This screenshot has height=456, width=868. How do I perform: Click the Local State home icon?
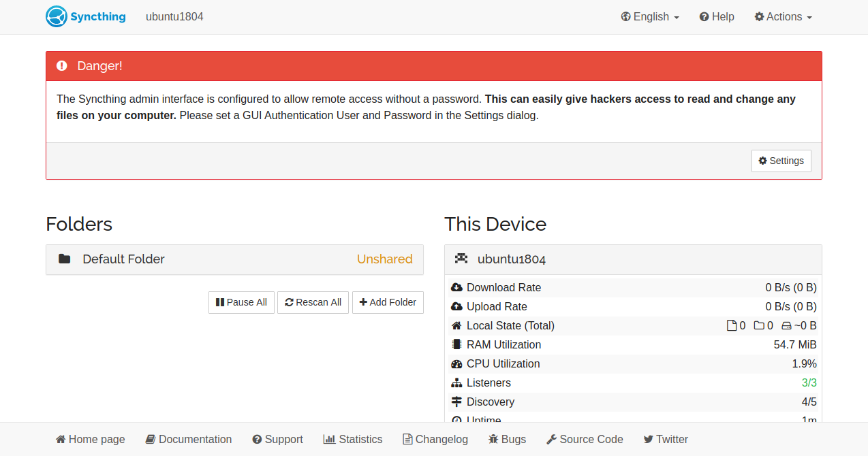(456, 326)
